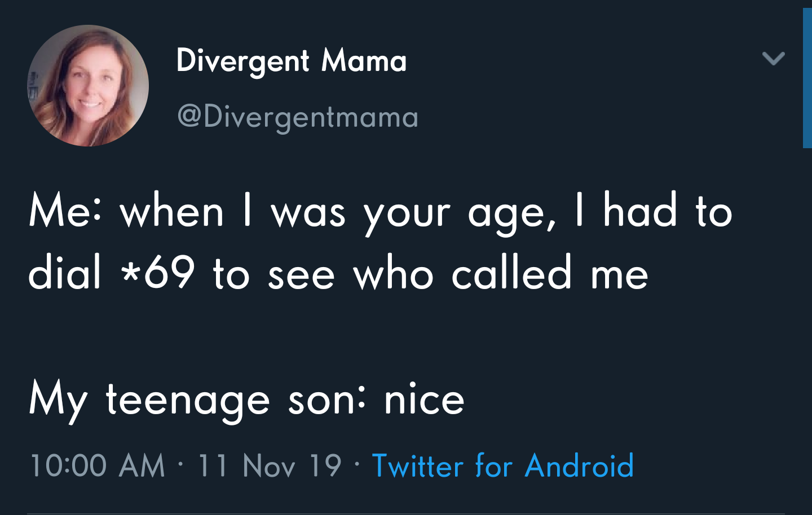Open the "Twitter for Android" source link
Viewport: 812px width, 515px height.
coord(503,466)
